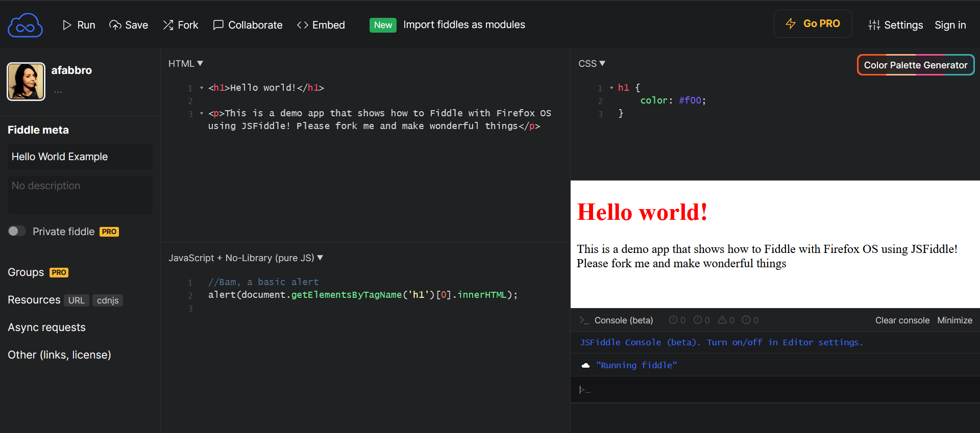
Task: Open the CSS panel dropdown
Action: 592,64
